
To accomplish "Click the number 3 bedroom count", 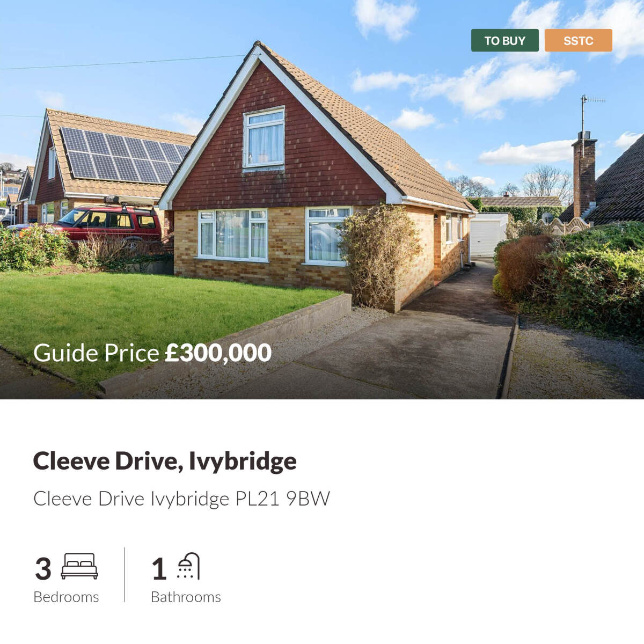I will coord(43,568).
